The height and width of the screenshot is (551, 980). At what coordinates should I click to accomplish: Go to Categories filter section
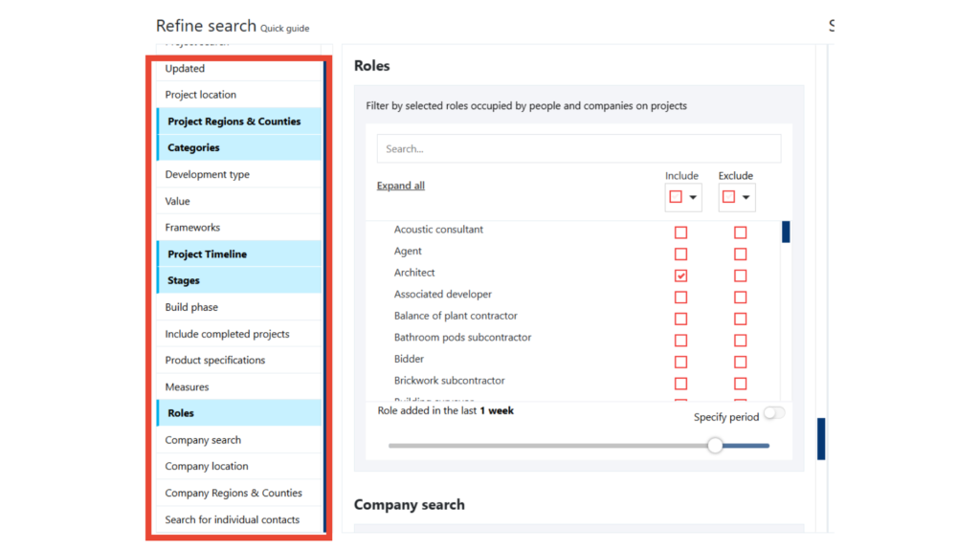tap(193, 148)
